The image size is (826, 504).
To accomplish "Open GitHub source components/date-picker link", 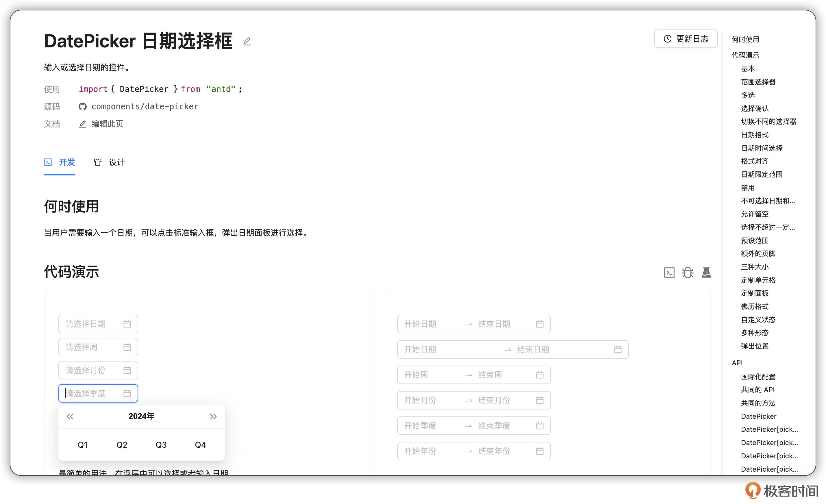I will [x=145, y=107].
